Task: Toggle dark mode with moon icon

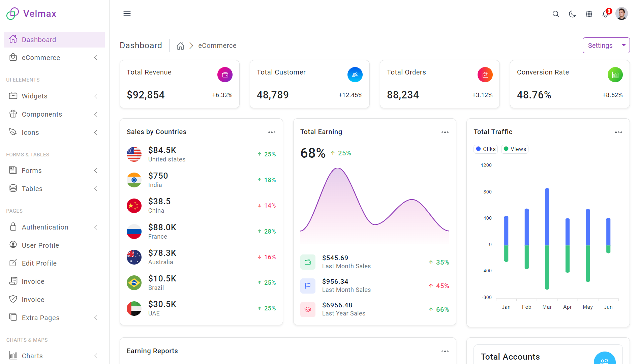Action: (572, 14)
